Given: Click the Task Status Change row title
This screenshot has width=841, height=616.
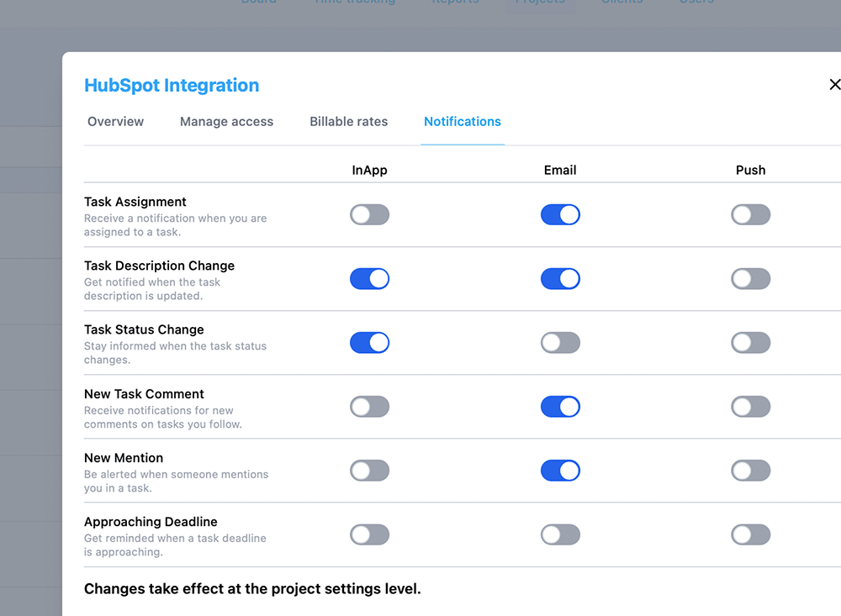Looking at the screenshot, I should (144, 329).
